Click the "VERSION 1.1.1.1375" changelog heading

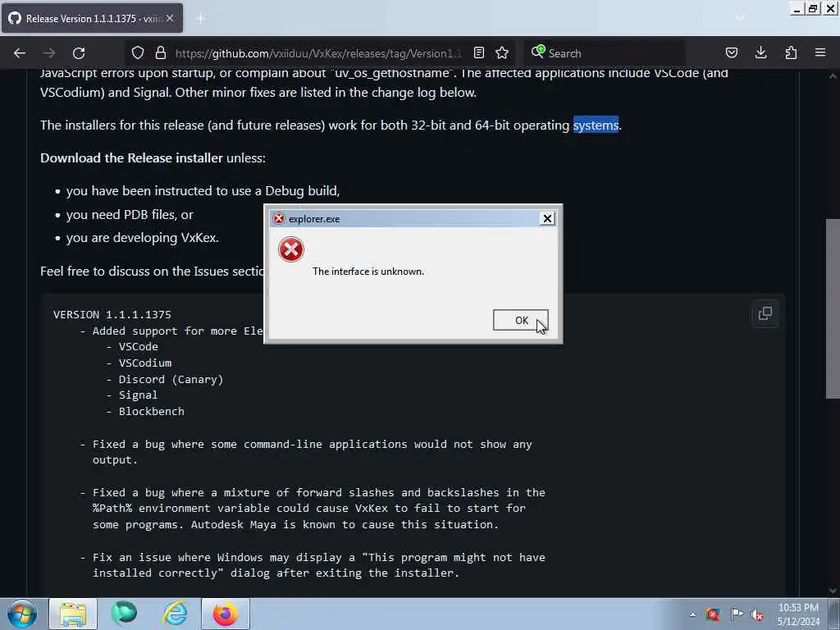(112, 314)
